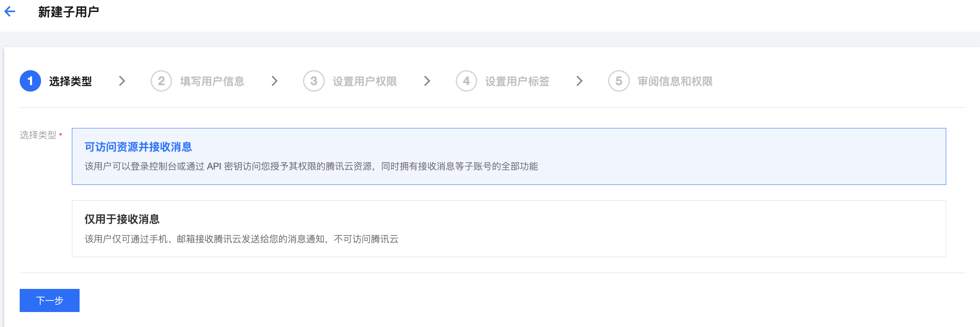Choose the 仅用于接收消息 user type card
Screen dimensions: 980x327
point(509,229)
